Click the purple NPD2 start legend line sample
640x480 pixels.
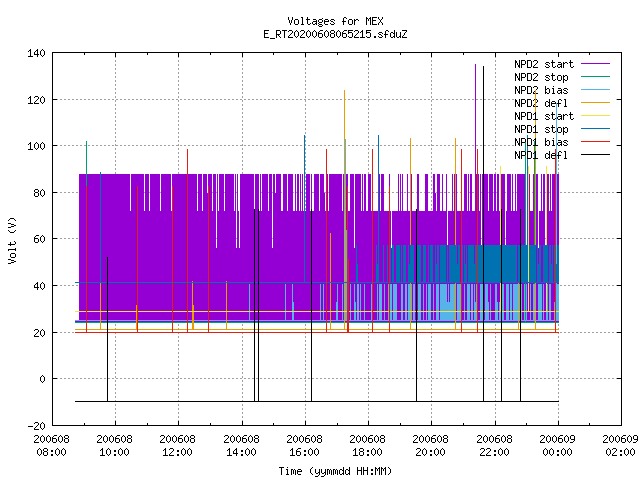coord(595,64)
